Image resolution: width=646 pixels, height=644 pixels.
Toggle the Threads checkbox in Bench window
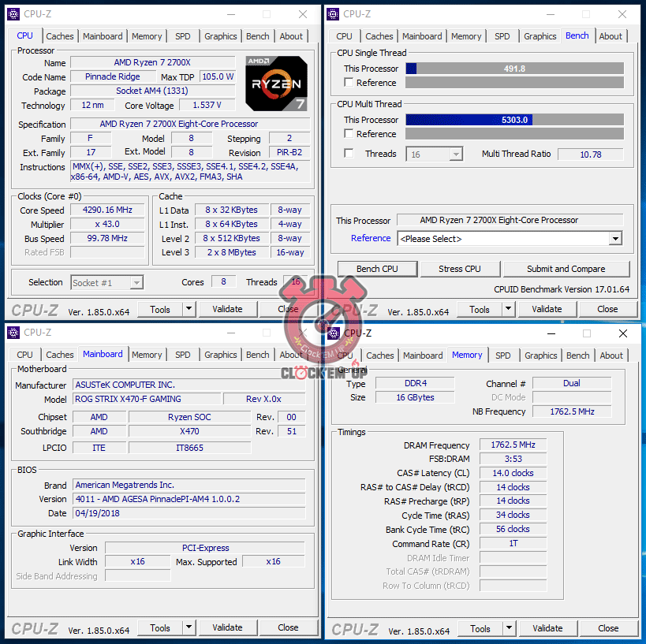349,154
